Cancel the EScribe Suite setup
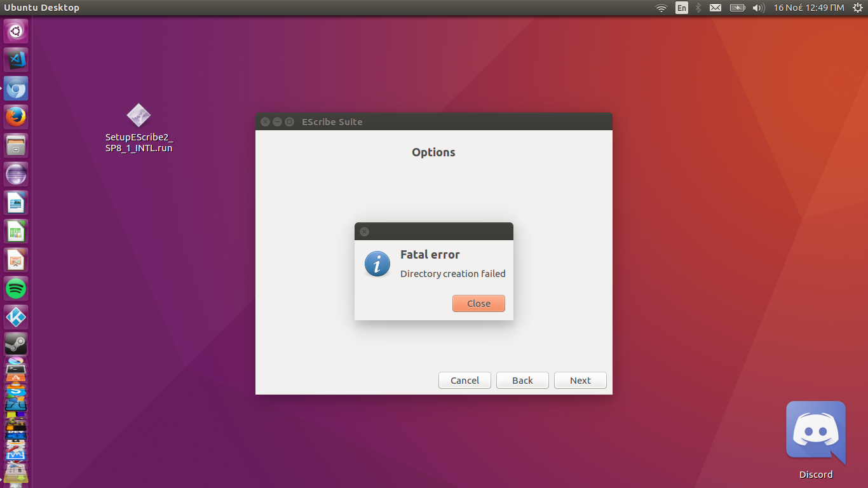The height and width of the screenshot is (488, 868). (465, 380)
